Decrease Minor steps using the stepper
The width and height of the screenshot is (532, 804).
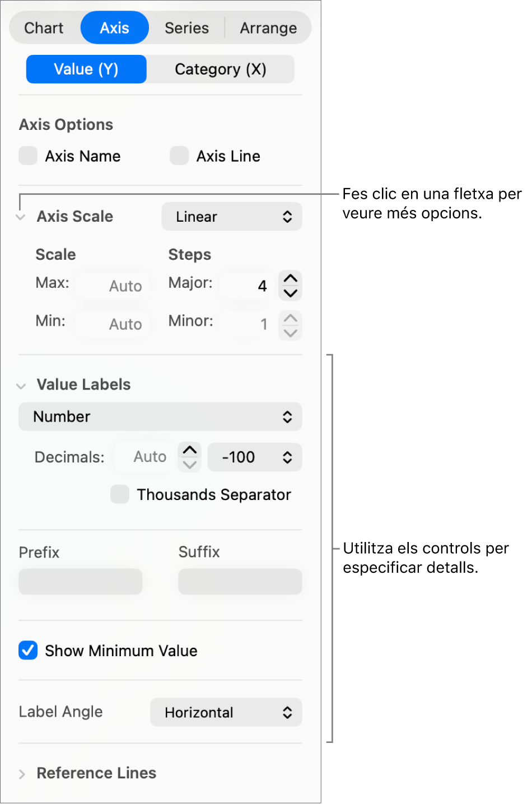pyautogui.click(x=290, y=332)
